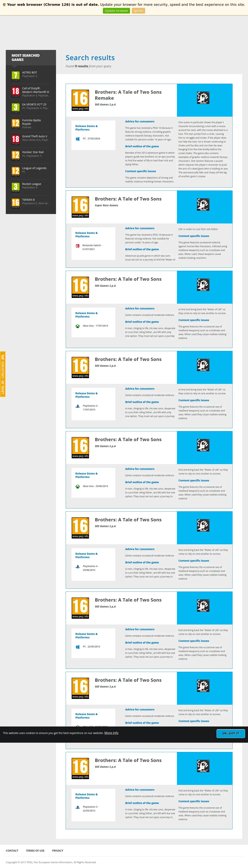The height and width of the screenshot is (868, 248).
Task: Click the Windows icon beside PC 27/02/2024
Action: 78,139
